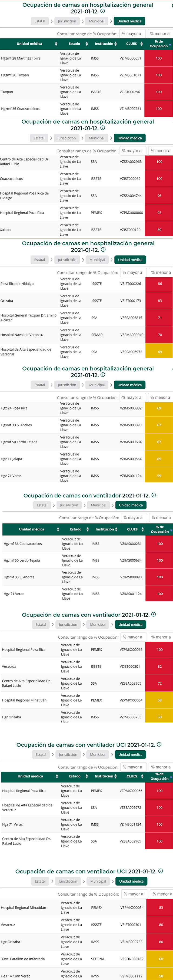Select Estatal tab above Hgzmf 28 Martinez Torre table
Screen dimensions: 173x980
40,21
